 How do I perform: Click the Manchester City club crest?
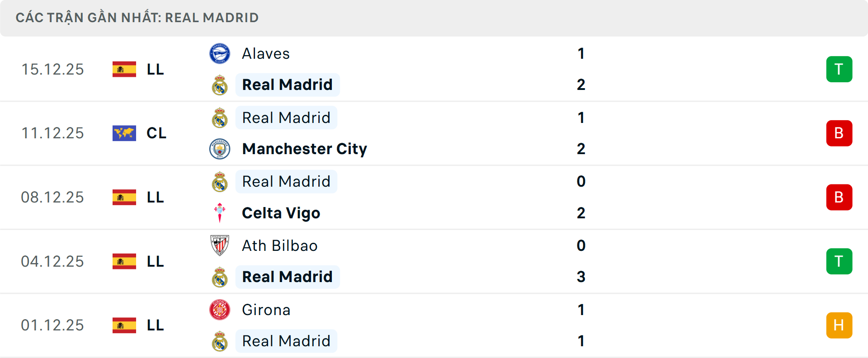220,149
